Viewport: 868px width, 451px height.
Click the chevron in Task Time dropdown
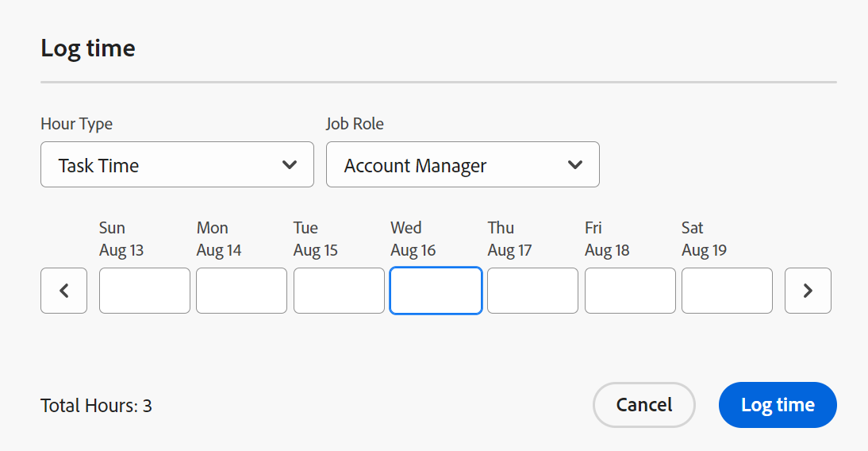tap(290, 165)
